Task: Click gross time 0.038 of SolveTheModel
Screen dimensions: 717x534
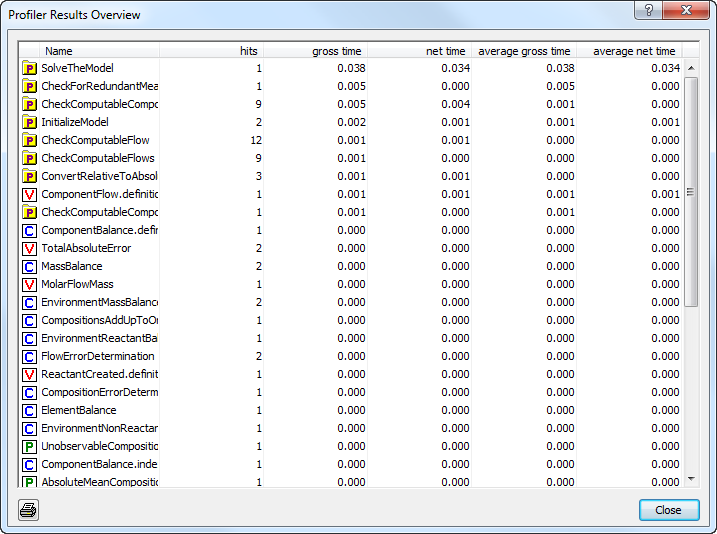Action: coord(351,68)
